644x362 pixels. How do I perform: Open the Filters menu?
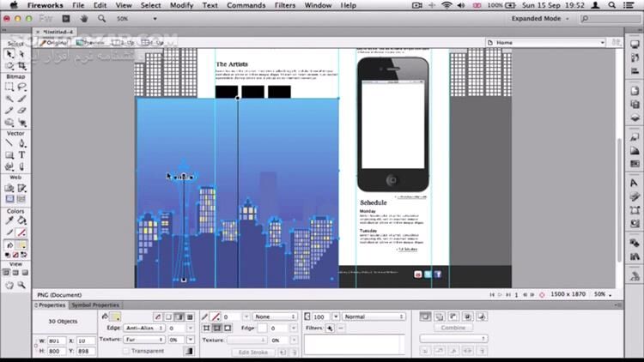[x=285, y=5]
